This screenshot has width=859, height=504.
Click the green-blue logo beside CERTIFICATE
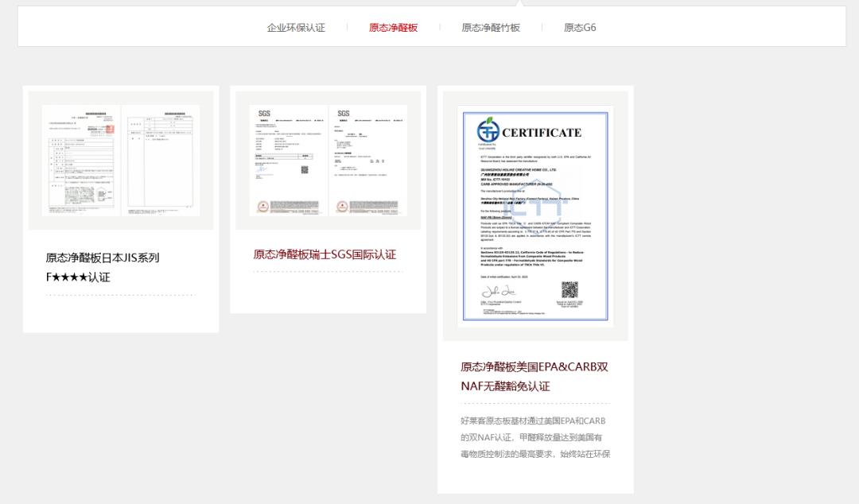488,130
